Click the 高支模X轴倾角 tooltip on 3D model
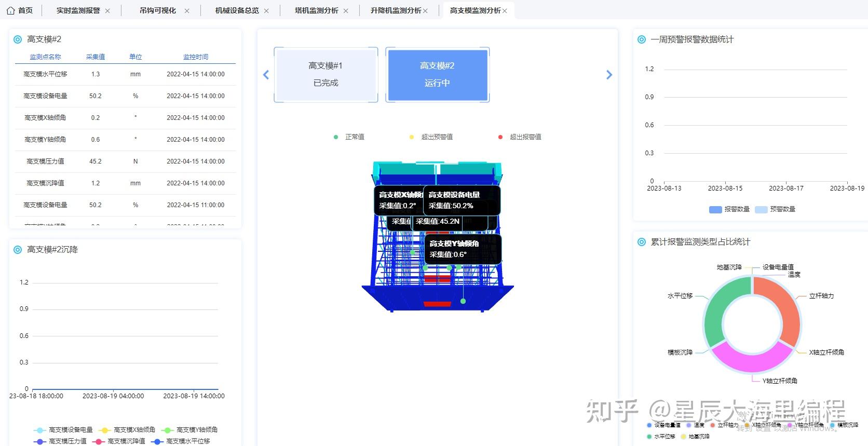Viewport: 868px width, 446px height. click(x=399, y=200)
